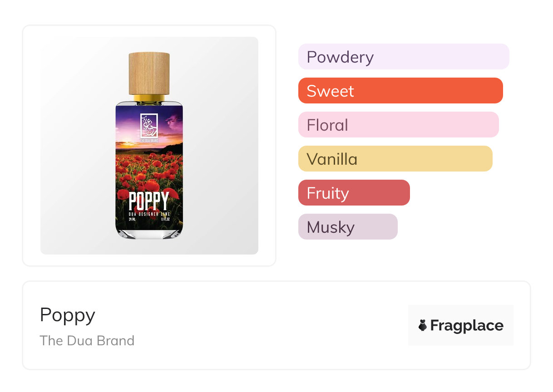
Task: Select the red Fruity accord bar
Action: (x=354, y=193)
